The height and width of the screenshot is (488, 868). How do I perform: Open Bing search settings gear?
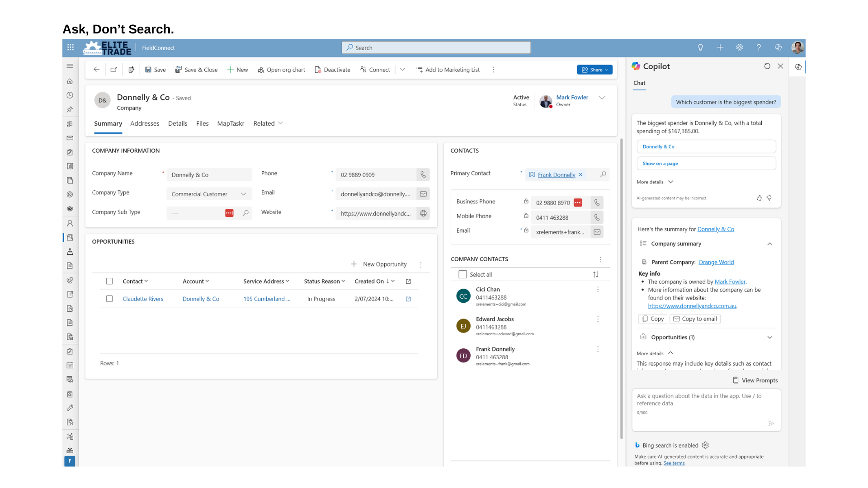coord(705,445)
